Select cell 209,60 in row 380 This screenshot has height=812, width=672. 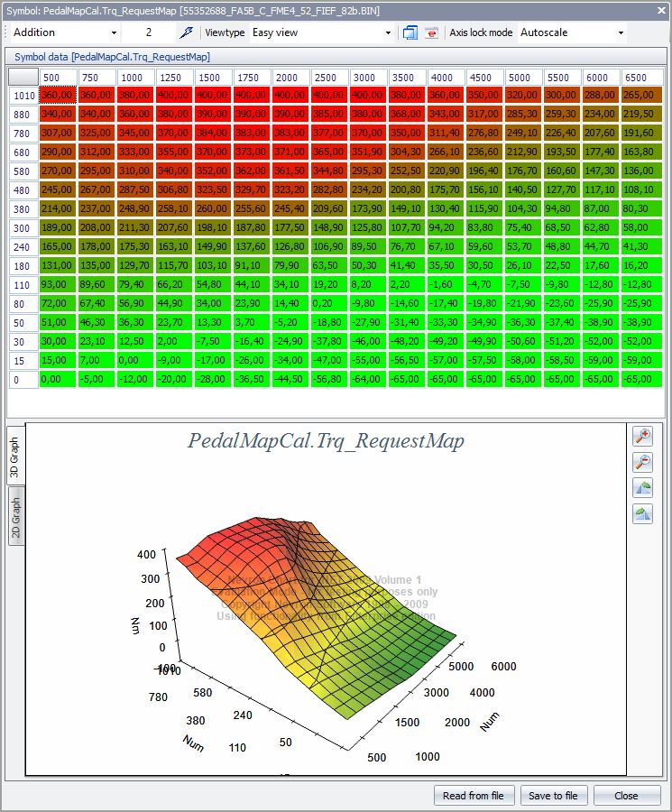coord(329,208)
